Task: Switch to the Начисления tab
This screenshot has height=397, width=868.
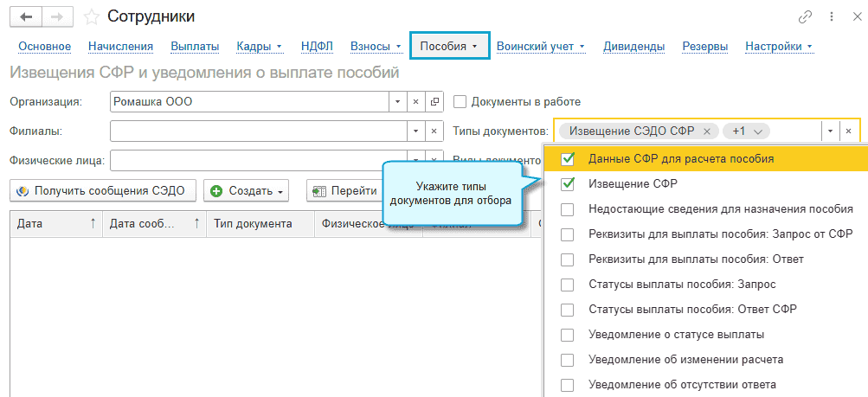Action: [x=120, y=47]
